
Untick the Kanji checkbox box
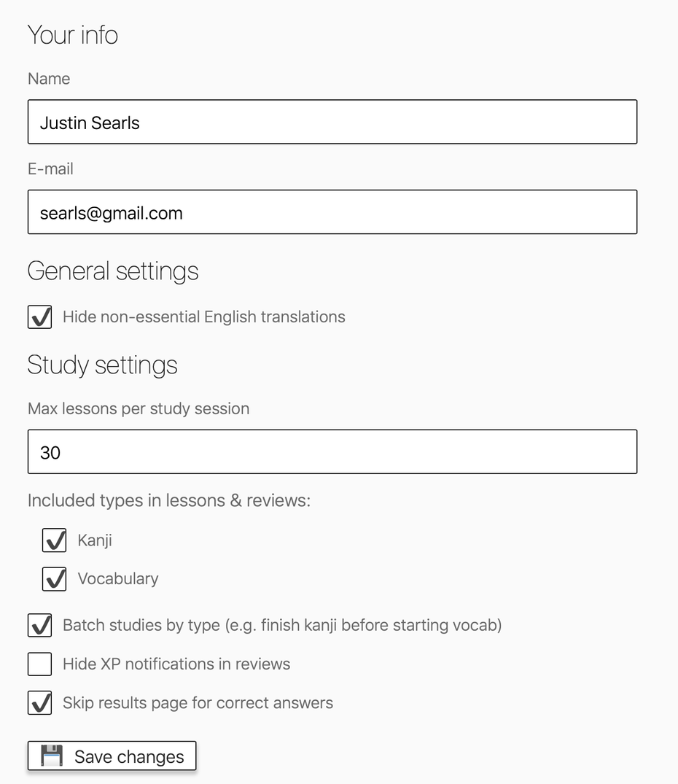(x=55, y=540)
